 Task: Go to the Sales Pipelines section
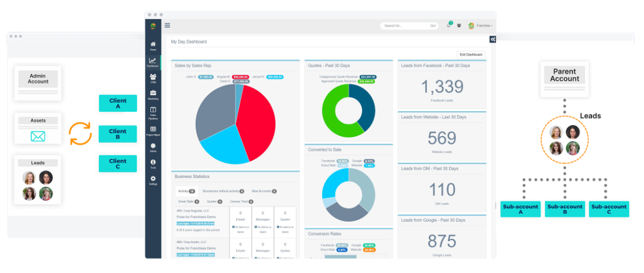click(x=153, y=113)
